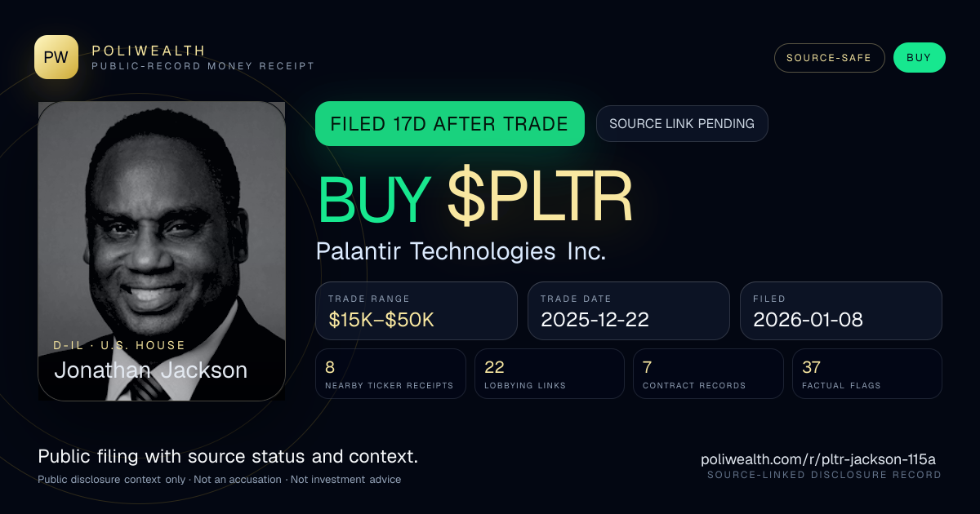The width and height of the screenshot is (980, 514).
Task: Click the Source-Linked Disclosure Record caption
Action: click(x=824, y=475)
